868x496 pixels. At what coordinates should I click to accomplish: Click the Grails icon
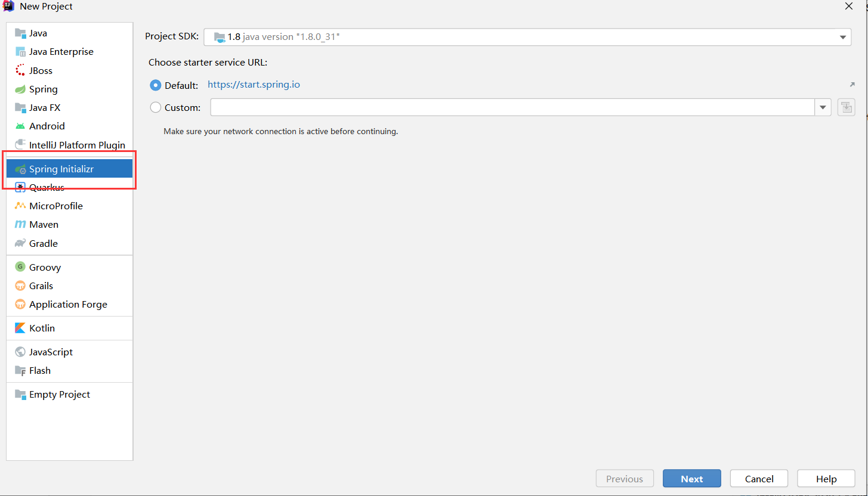[x=20, y=286]
